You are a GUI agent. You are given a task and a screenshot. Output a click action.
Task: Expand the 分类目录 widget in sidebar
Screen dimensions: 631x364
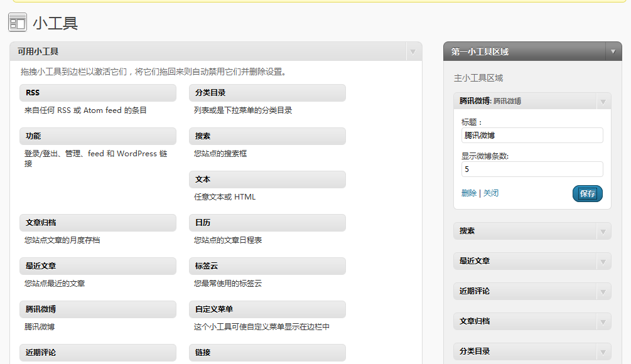[x=603, y=352]
